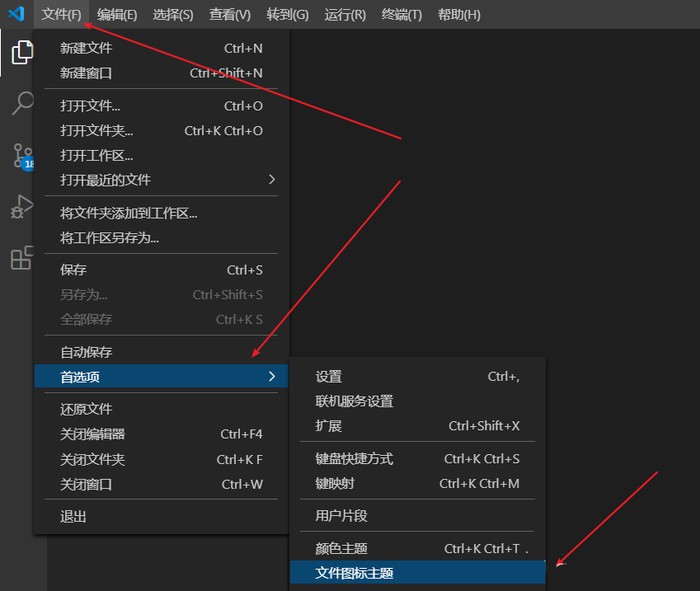Open the 终端(T) menu

pos(402,15)
